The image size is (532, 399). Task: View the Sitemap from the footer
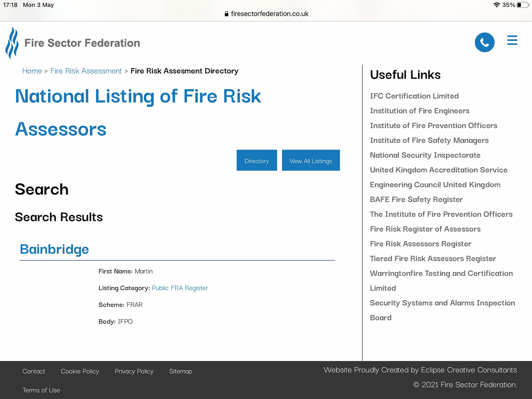(181, 371)
